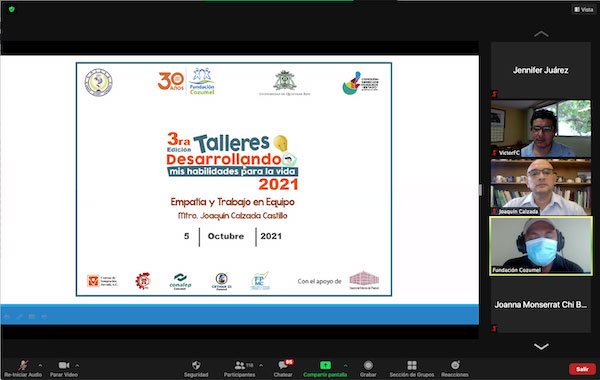Expand share options arrow beside Compartir pantalla
Image resolution: width=600 pixels, height=380 pixels.
346,365
